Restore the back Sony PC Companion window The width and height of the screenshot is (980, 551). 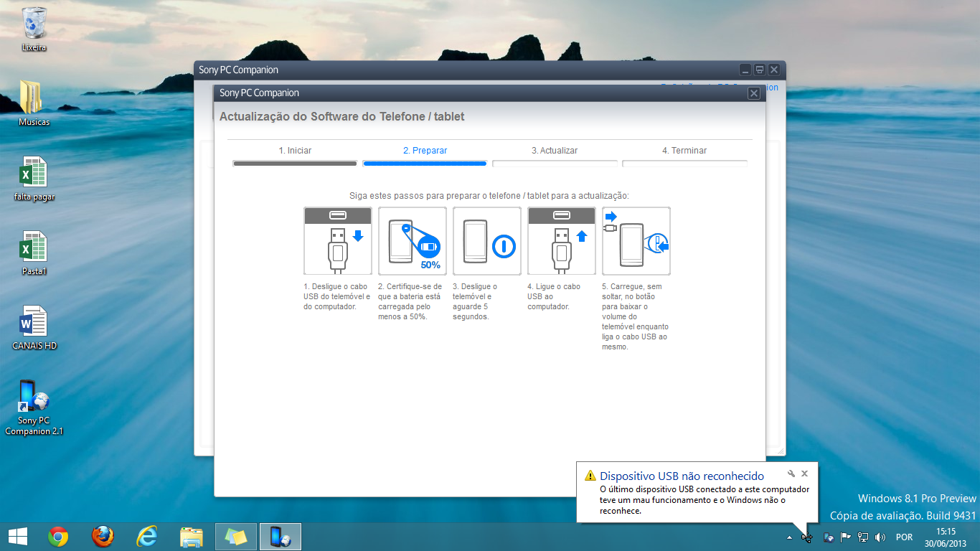click(x=760, y=70)
